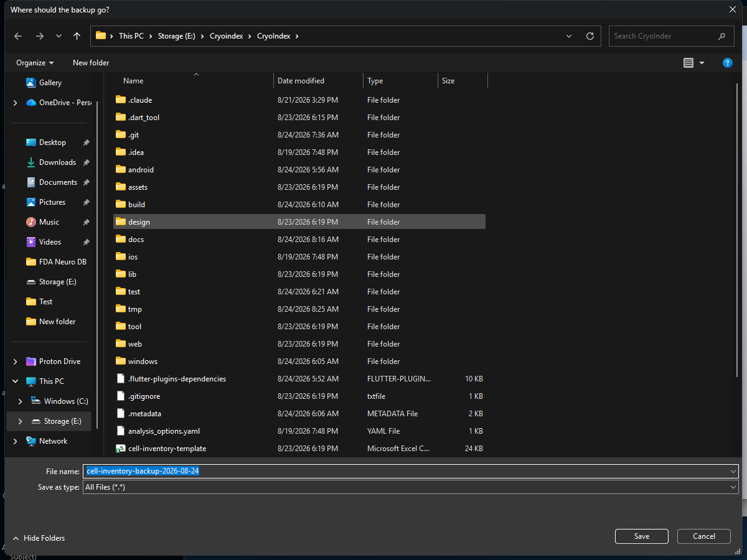
Task: Select Network in navigation pane
Action: [53, 441]
